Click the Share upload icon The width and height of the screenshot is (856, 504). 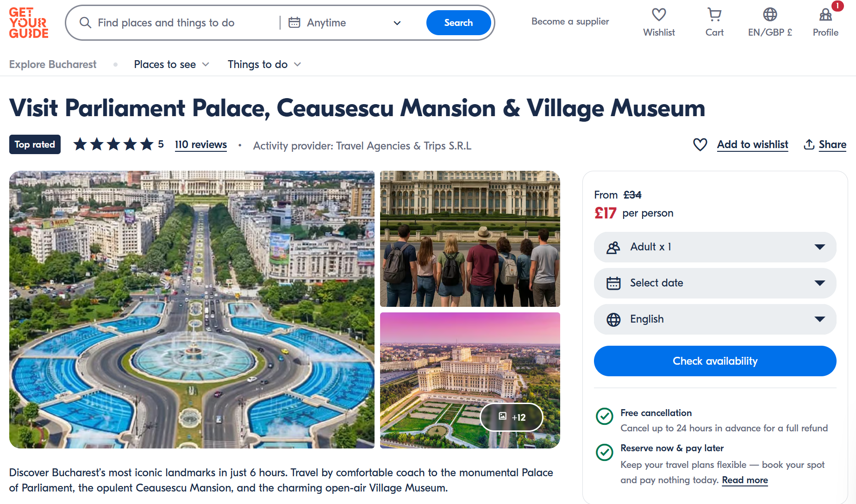point(809,144)
